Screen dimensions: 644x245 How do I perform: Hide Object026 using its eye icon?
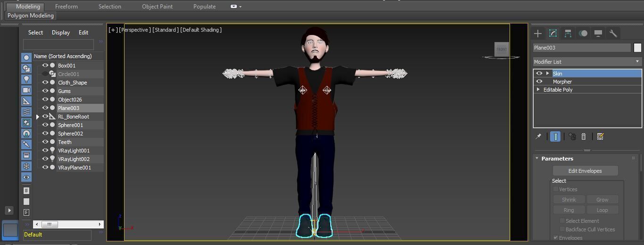pyautogui.click(x=45, y=100)
